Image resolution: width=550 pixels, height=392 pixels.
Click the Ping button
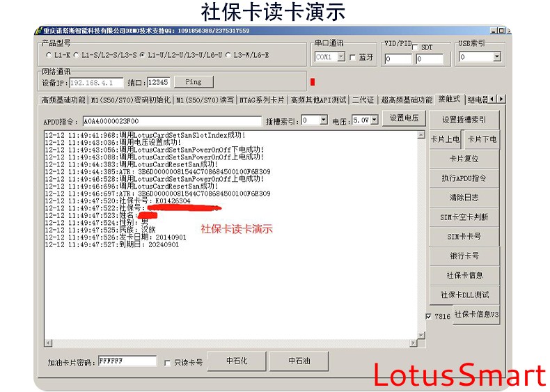pos(194,82)
